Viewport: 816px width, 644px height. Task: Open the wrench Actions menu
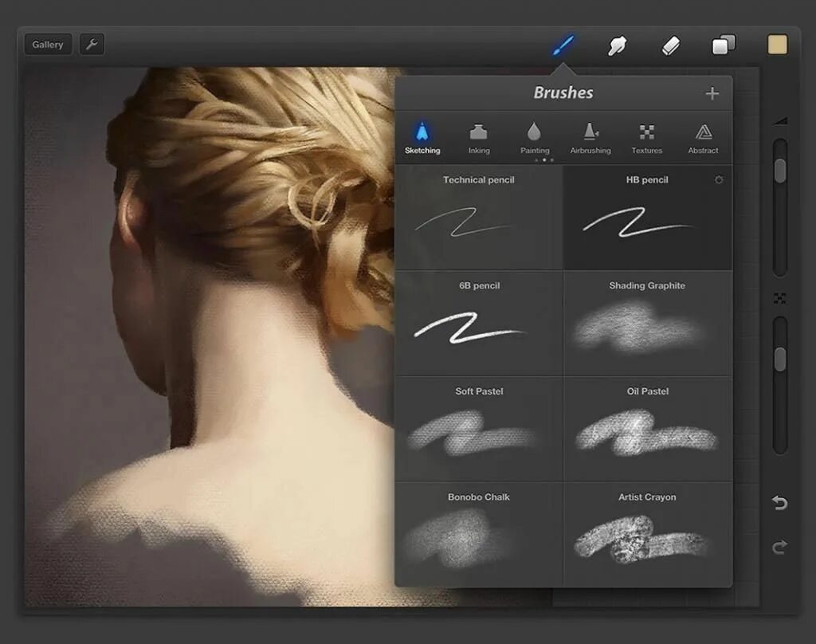coord(92,45)
